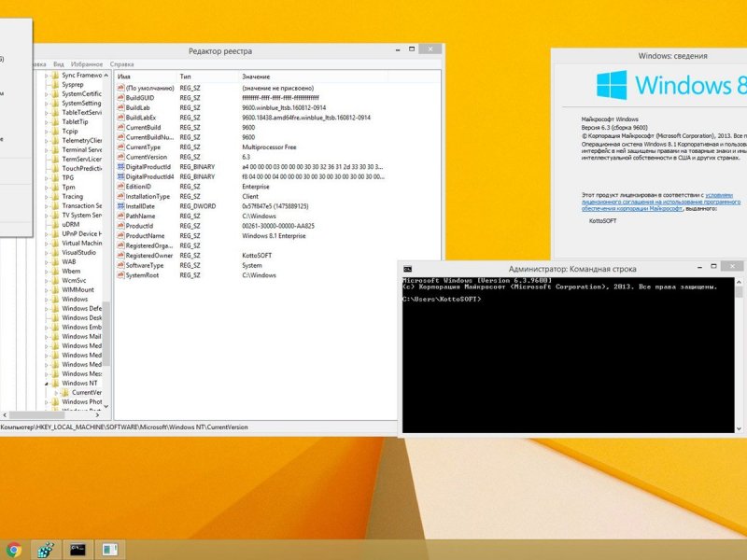
Task: Open the Справка menu in Registry Editor
Action: pos(122,64)
